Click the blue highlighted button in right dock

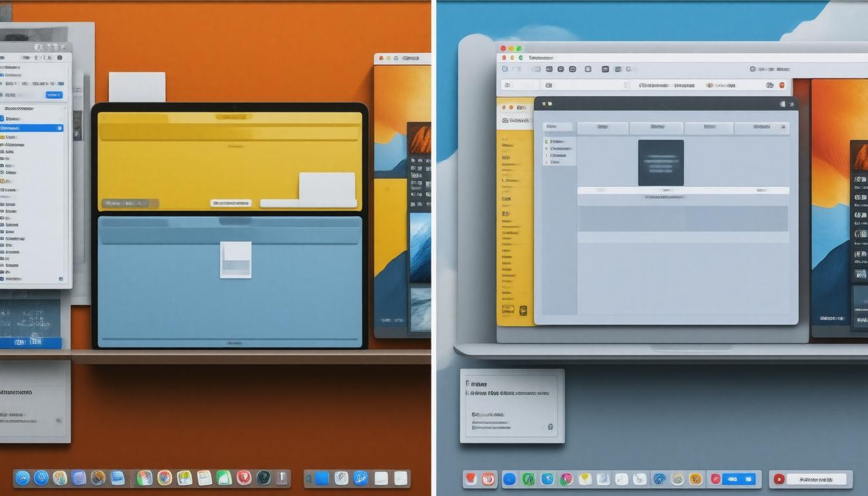[x=739, y=479]
